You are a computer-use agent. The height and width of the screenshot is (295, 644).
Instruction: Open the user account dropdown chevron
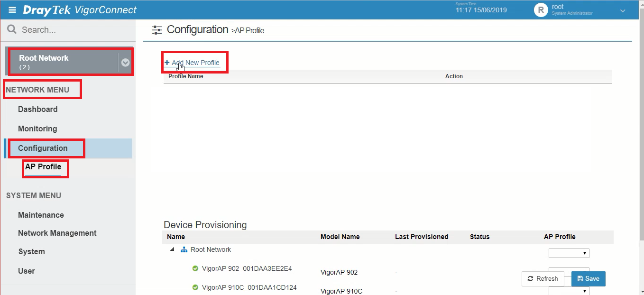(623, 10)
